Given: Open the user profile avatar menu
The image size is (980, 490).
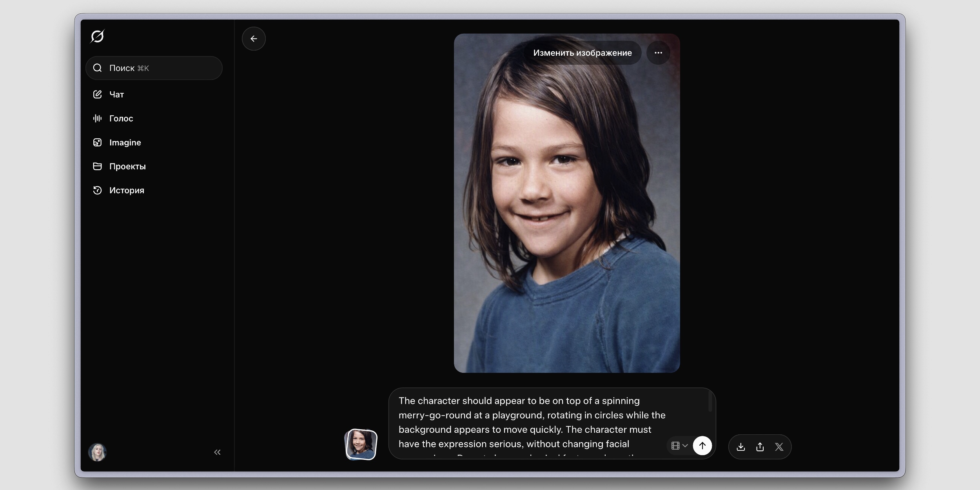Looking at the screenshot, I should (x=97, y=452).
